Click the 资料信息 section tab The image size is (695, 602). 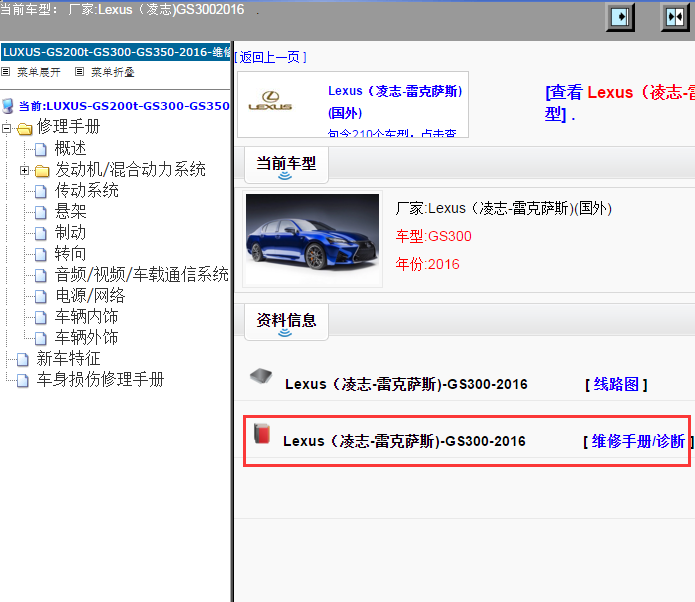tap(286, 322)
